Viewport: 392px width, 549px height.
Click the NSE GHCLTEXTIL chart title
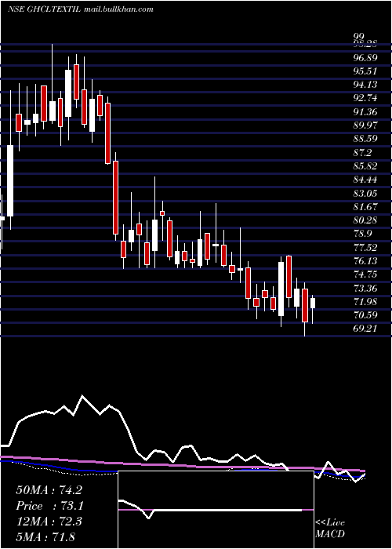click(45, 9)
